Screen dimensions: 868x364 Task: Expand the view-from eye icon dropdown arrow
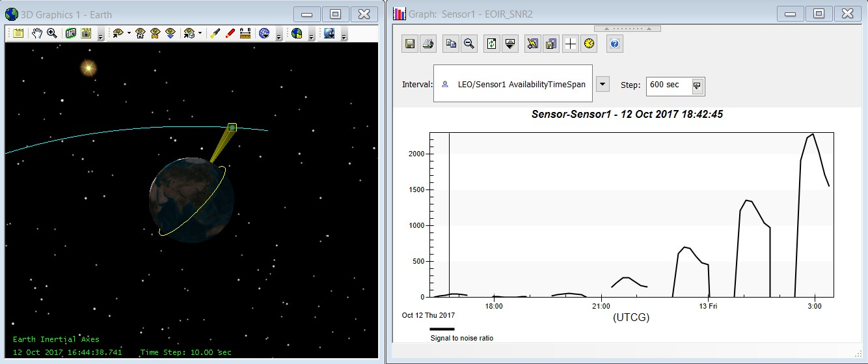(129, 33)
